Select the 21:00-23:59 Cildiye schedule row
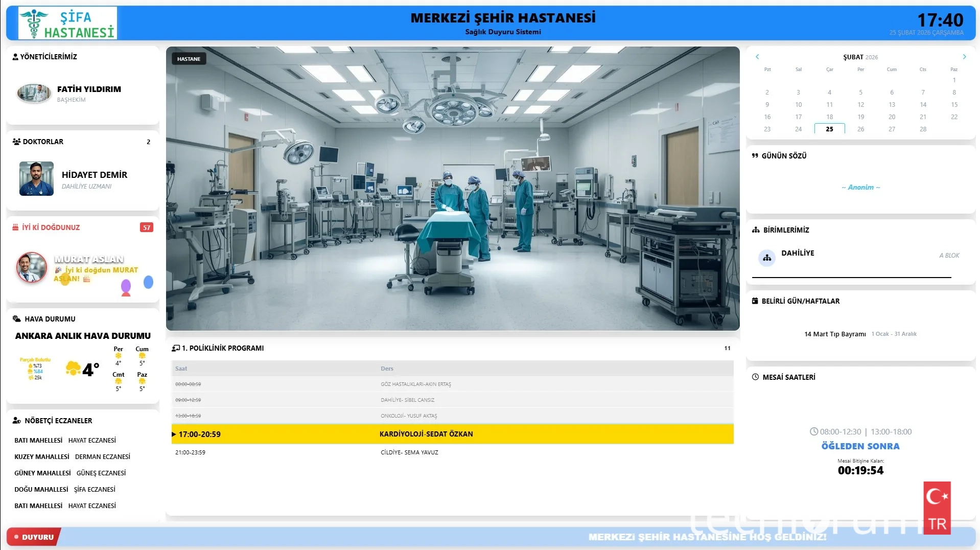The image size is (980, 550). pyautogui.click(x=452, y=452)
